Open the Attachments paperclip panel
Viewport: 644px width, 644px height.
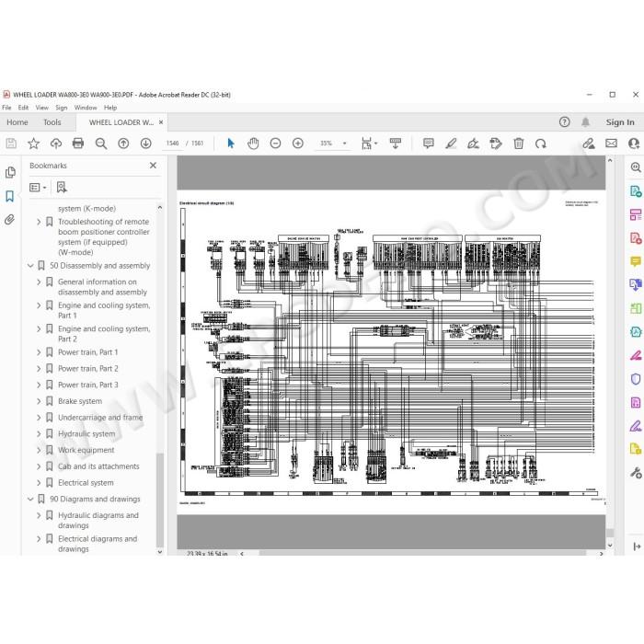coord(10,220)
